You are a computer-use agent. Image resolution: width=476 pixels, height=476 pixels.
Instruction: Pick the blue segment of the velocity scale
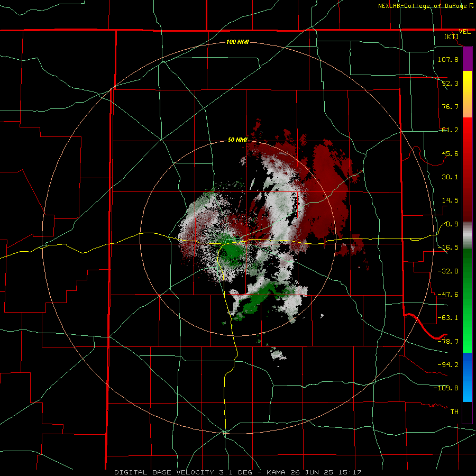(467, 377)
